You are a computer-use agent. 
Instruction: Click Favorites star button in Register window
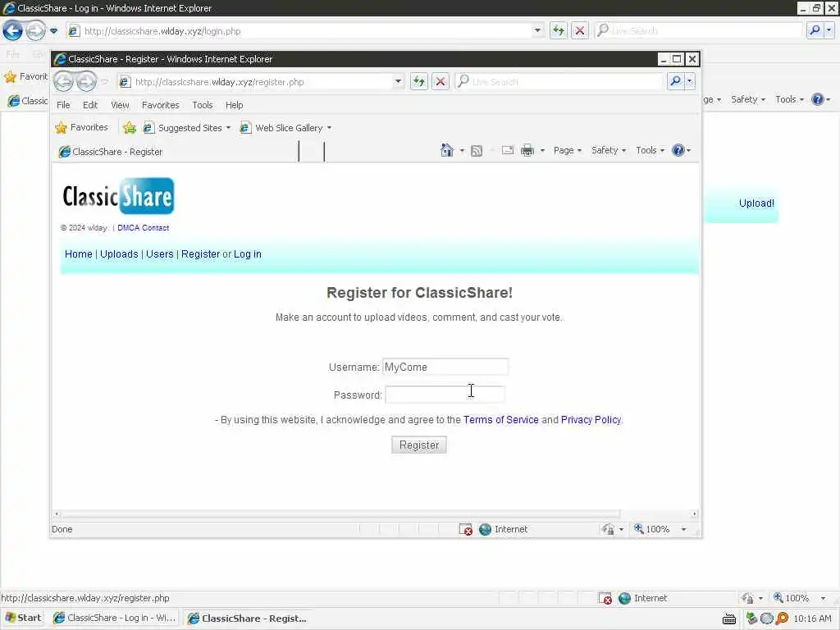(82, 127)
